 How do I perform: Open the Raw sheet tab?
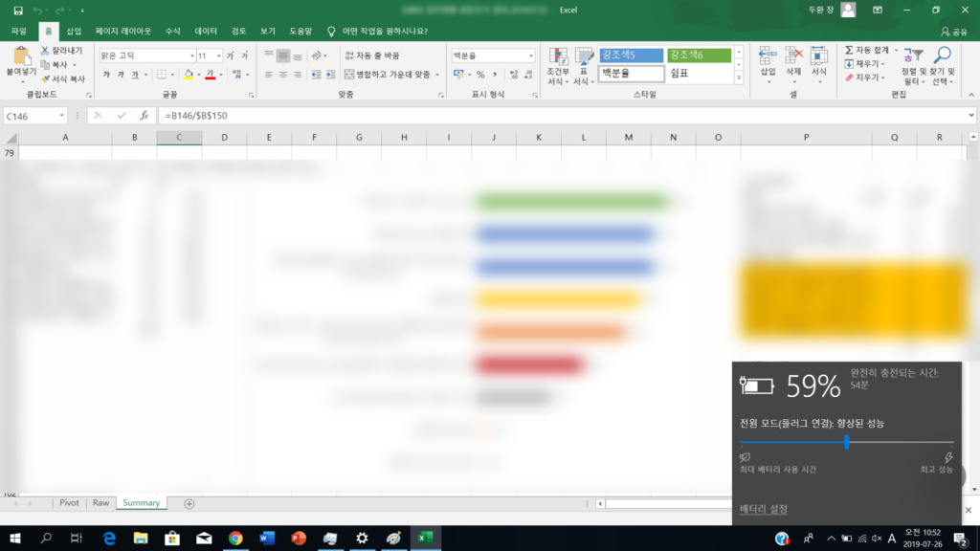(x=100, y=503)
